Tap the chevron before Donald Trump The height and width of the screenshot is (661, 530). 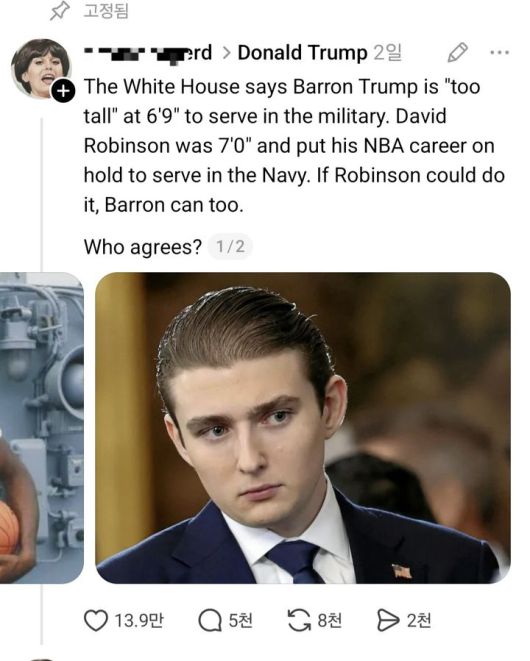coord(226,53)
